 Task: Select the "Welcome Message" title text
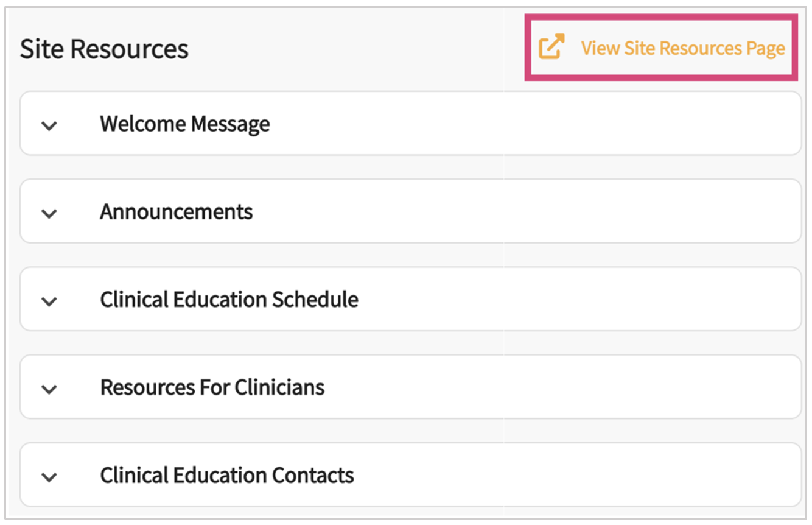(x=184, y=124)
